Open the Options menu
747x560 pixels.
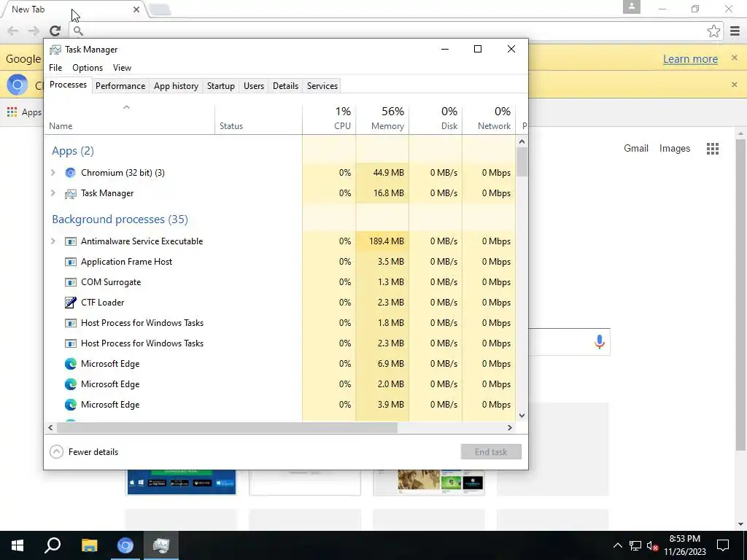[88, 68]
